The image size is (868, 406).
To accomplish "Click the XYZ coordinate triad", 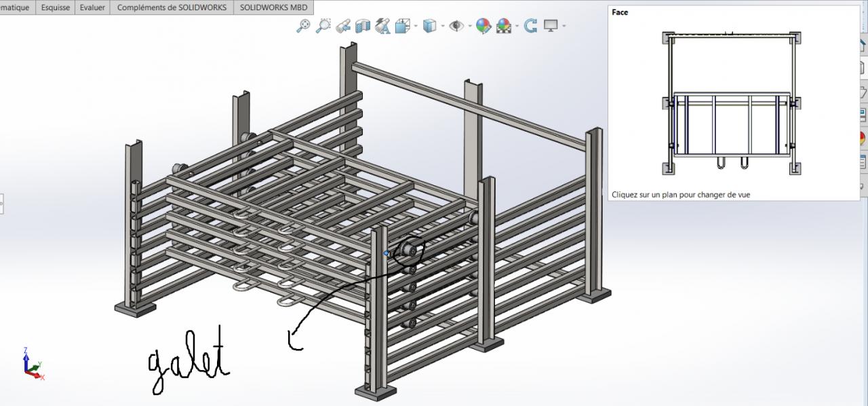I will click(x=33, y=364).
